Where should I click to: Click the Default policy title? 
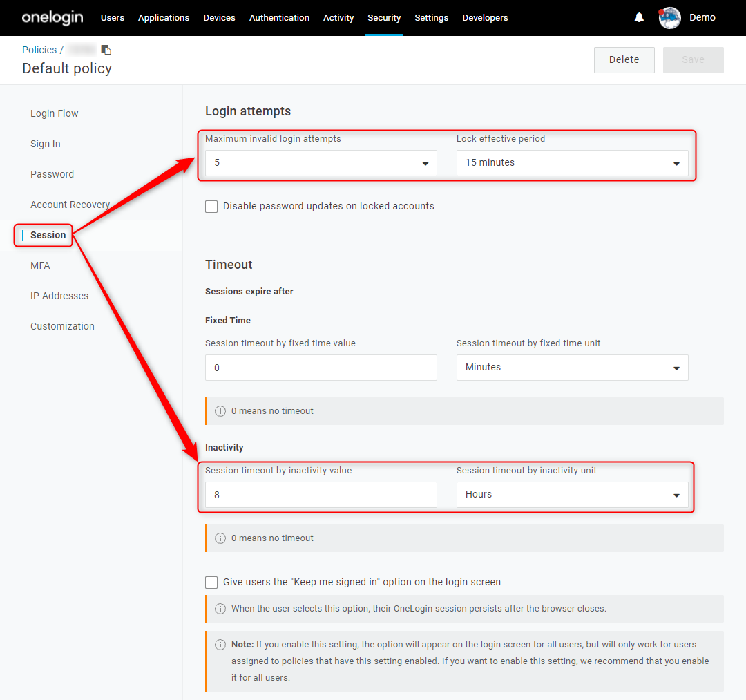pyautogui.click(x=67, y=68)
